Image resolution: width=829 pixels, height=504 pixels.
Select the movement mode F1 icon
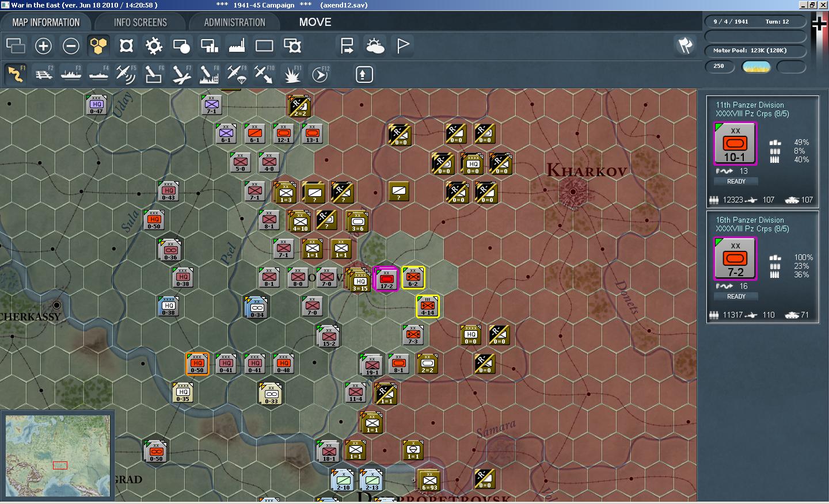(16, 74)
